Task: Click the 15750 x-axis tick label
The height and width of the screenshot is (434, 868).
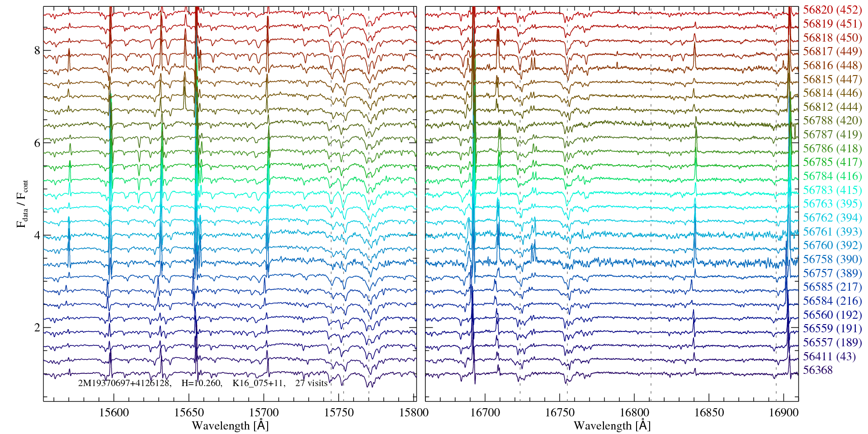Action: pos(340,412)
